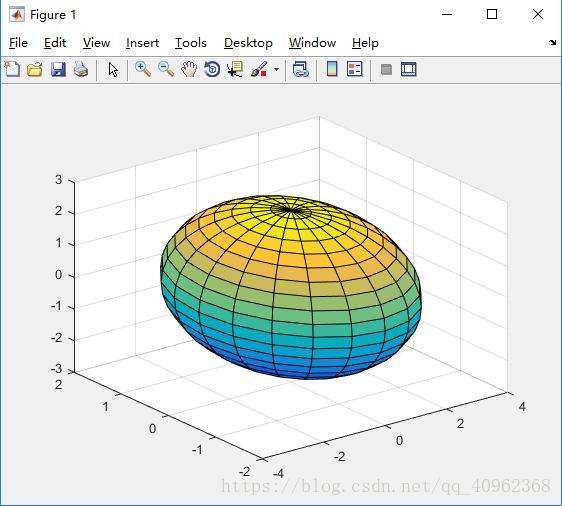Insert a legend using toolbar icon
562x506 pixels.
354,69
